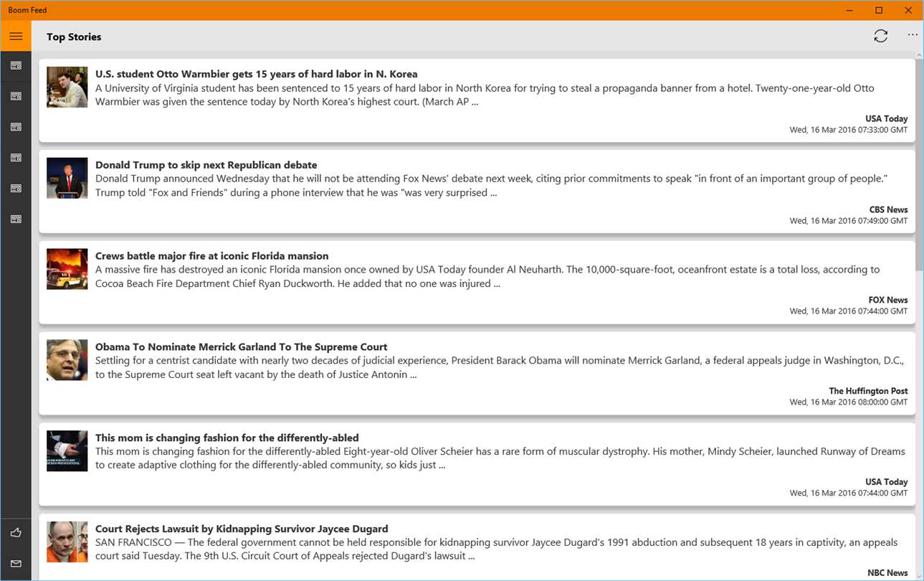Open the Florida mansion fire thumbnail
This screenshot has height=581, width=924.
[x=67, y=269]
